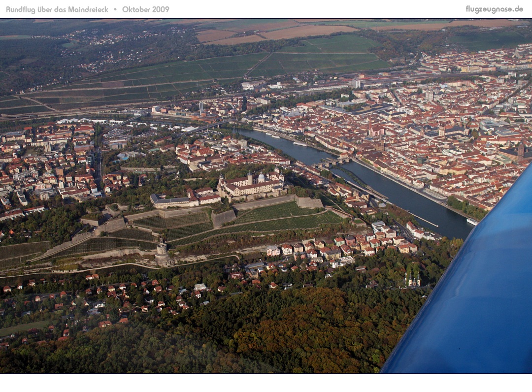532x392 pixels.
Task: Click the twin-spired church in the wooded hillside
Action: click(412, 280)
